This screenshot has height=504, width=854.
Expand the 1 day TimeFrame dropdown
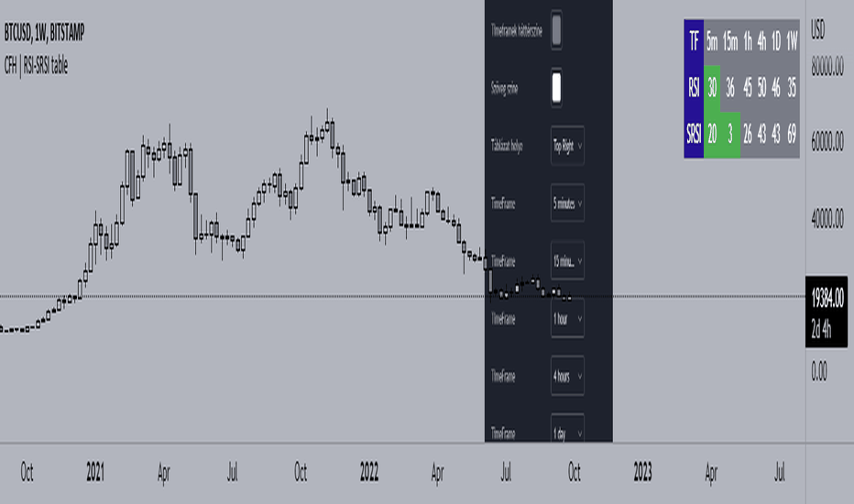click(567, 430)
